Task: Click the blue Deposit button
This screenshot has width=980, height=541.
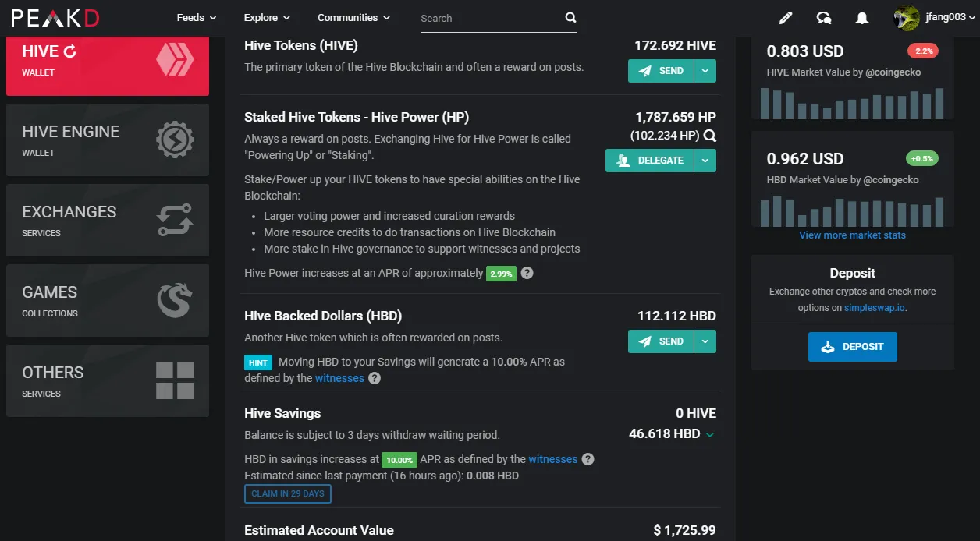Action: click(x=853, y=347)
